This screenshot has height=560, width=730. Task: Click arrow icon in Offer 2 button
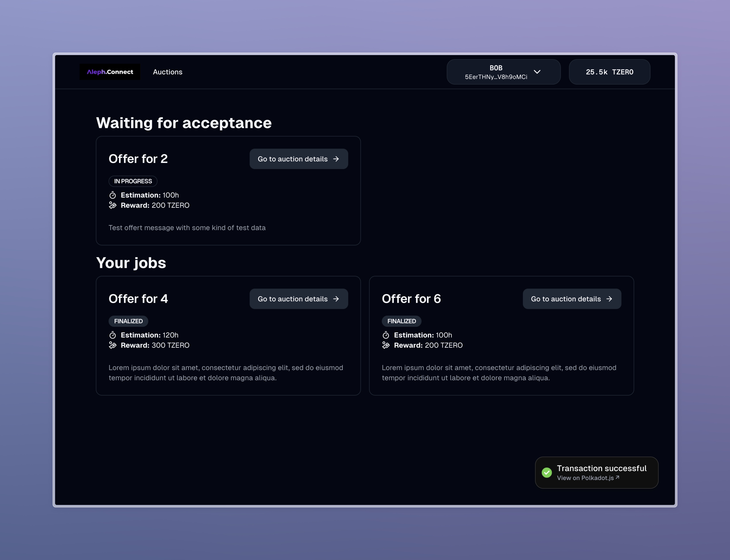(336, 159)
